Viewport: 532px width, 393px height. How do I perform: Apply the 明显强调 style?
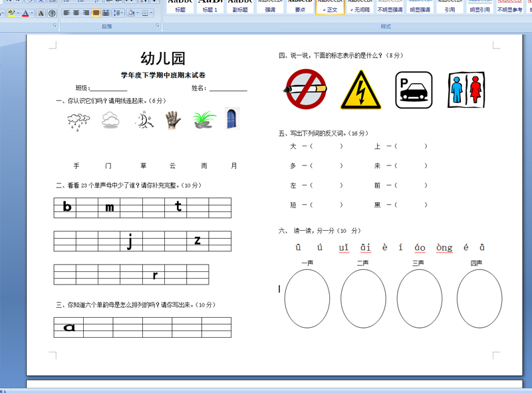[420, 7]
